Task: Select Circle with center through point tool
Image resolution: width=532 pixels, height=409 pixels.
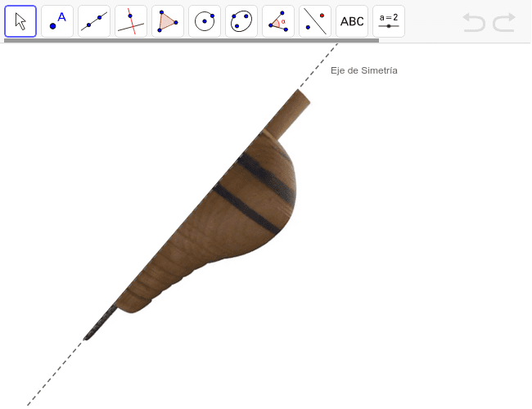Action: 205,21
